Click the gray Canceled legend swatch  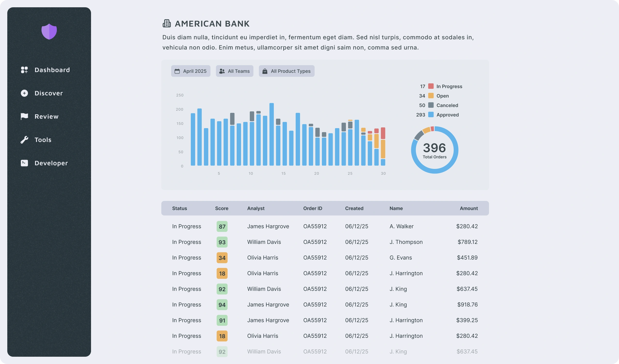point(431,105)
